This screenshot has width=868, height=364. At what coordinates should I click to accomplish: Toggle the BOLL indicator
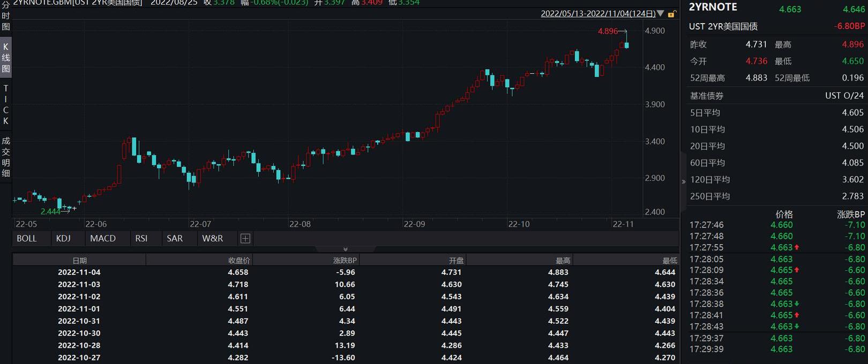27,239
